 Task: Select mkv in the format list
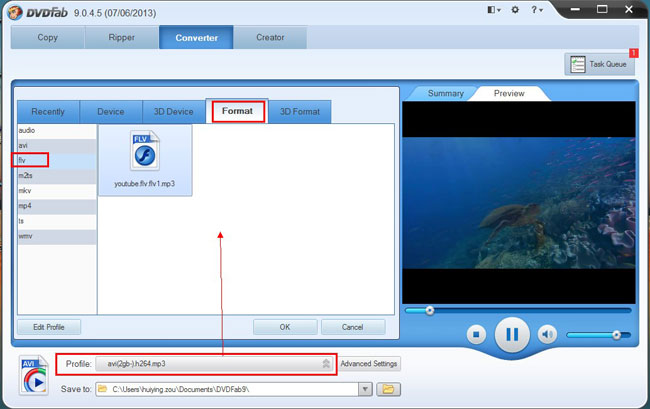57,191
